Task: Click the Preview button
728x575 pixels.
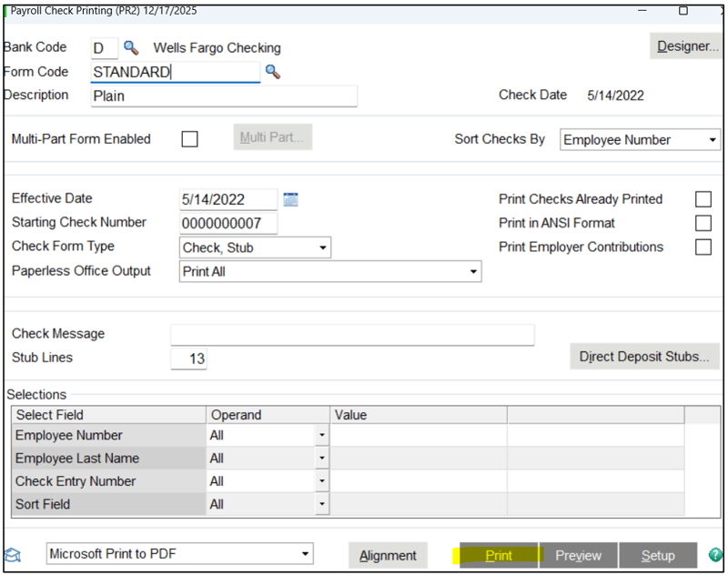Action: (x=578, y=555)
